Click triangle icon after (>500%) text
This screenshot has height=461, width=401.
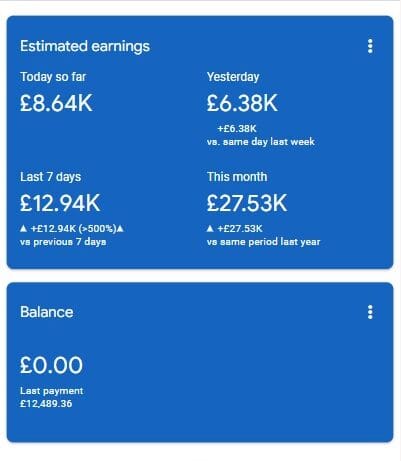point(120,229)
